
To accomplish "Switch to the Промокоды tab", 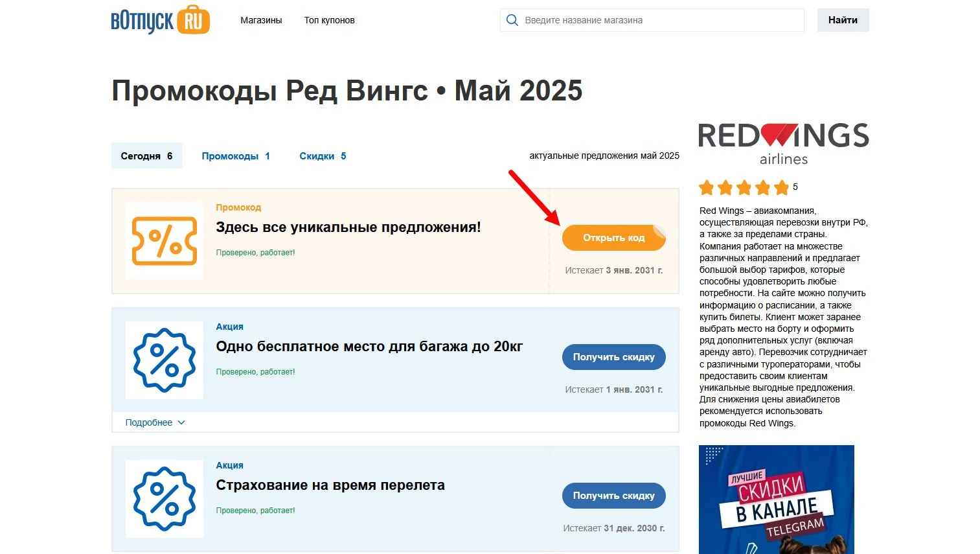I will point(236,156).
